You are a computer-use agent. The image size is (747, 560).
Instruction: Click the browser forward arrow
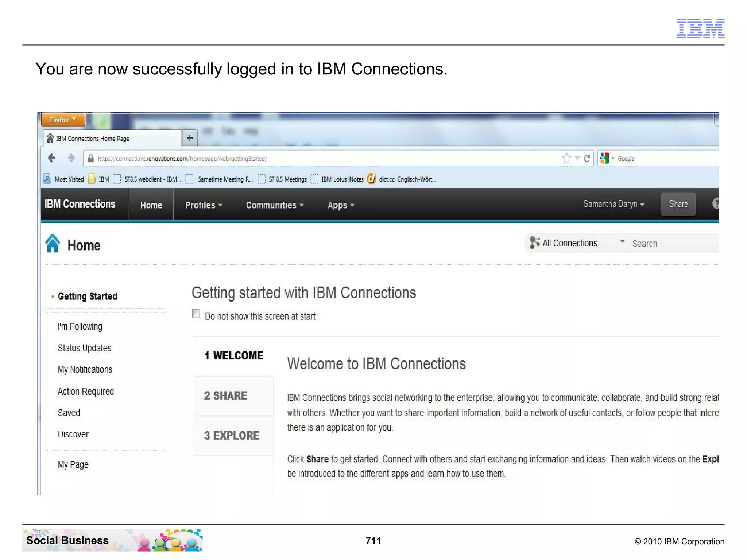[x=71, y=158]
